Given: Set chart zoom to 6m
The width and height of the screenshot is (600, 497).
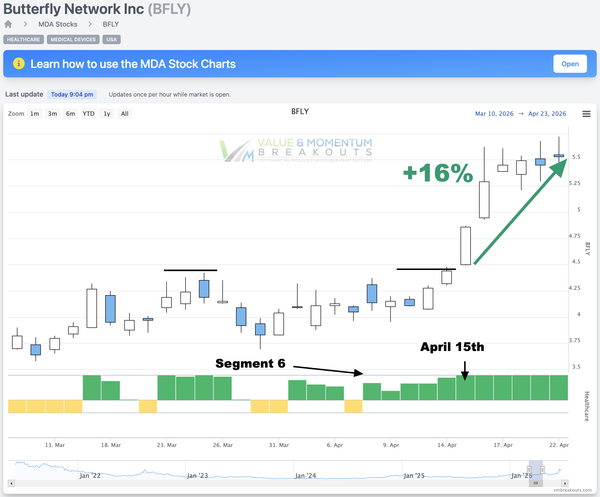Looking at the screenshot, I should pyautogui.click(x=70, y=114).
